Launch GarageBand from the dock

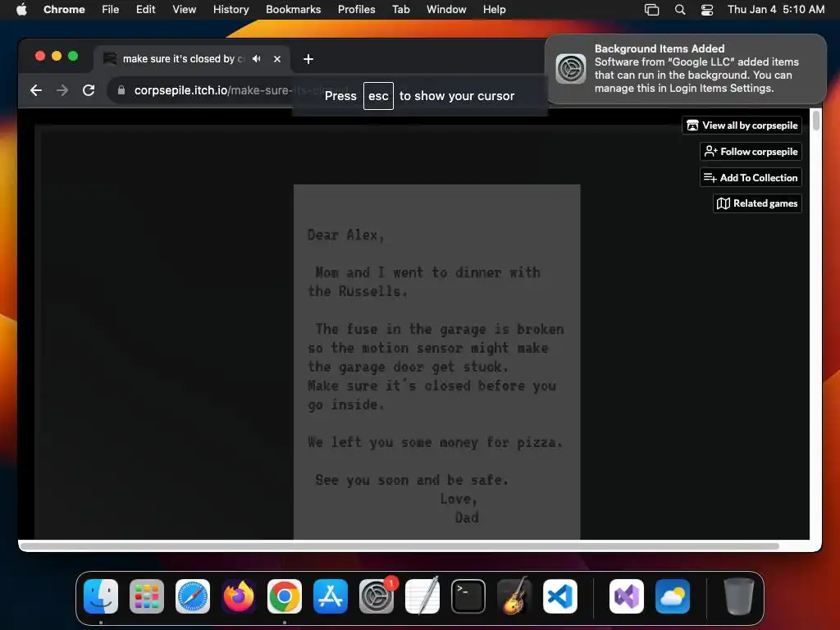514,596
